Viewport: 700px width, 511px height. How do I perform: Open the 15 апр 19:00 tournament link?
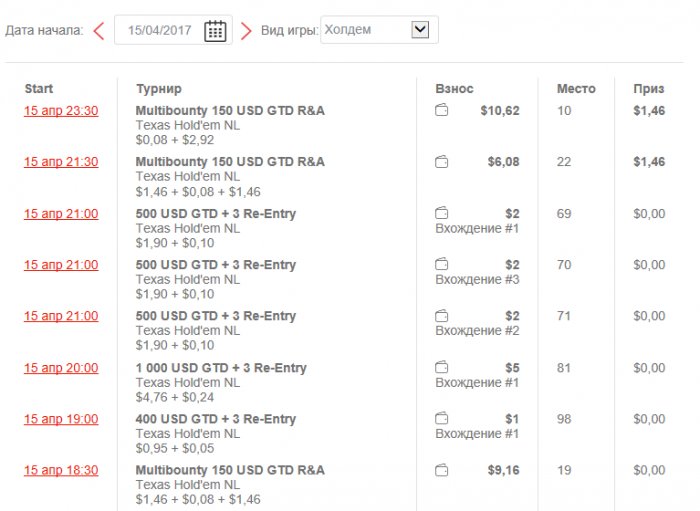click(61, 419)
